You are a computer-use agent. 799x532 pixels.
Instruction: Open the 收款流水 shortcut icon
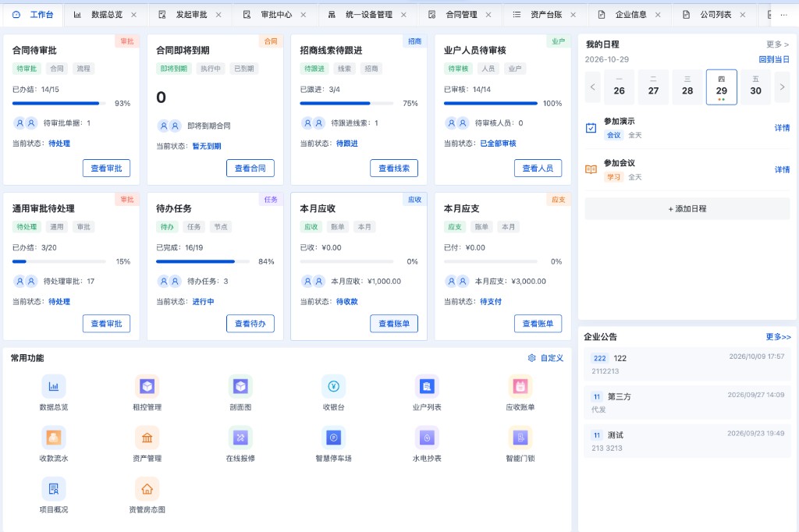pos(54,437)
